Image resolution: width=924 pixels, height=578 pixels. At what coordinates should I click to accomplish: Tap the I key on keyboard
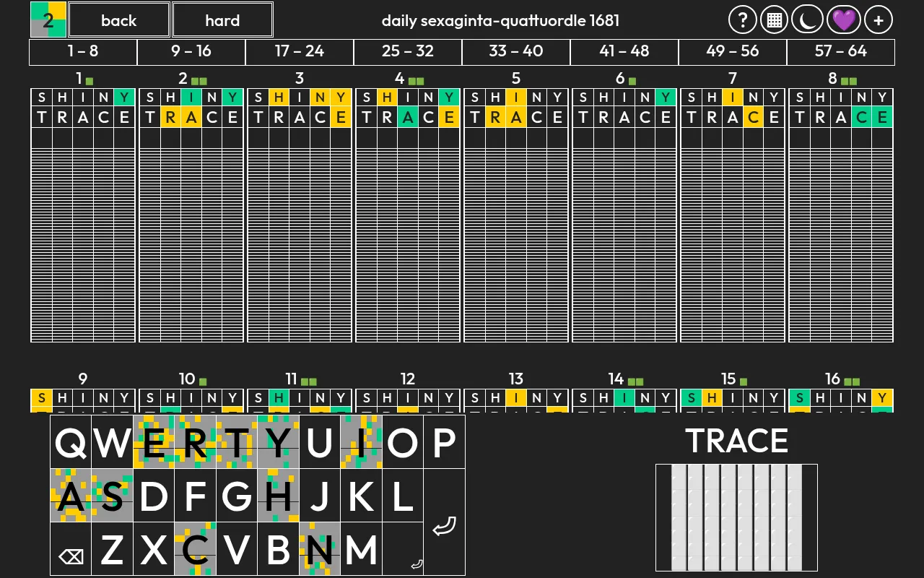[x=361, y=442]
